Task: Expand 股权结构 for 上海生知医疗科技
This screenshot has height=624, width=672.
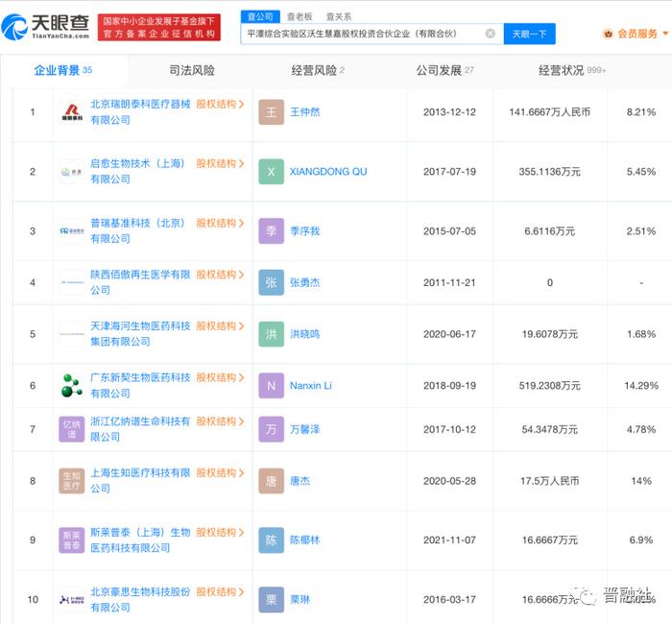Action: pyautogui.click(x=220, y=472)
